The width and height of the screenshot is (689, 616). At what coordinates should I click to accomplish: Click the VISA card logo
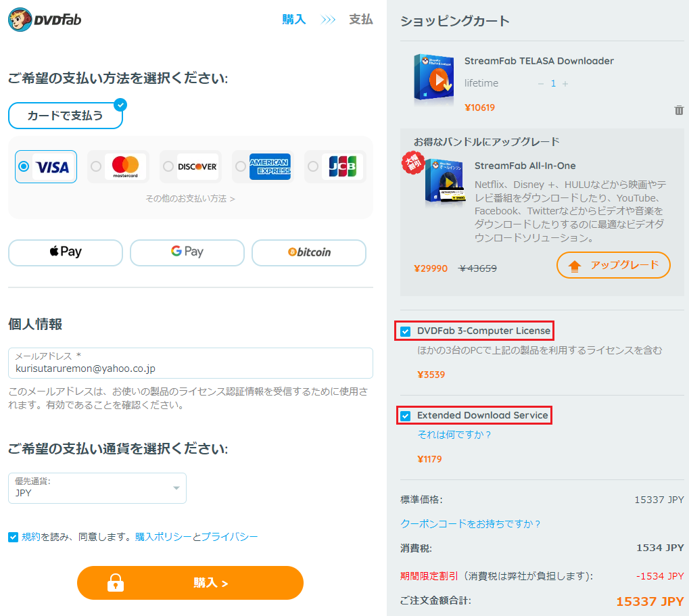[53, 167]
